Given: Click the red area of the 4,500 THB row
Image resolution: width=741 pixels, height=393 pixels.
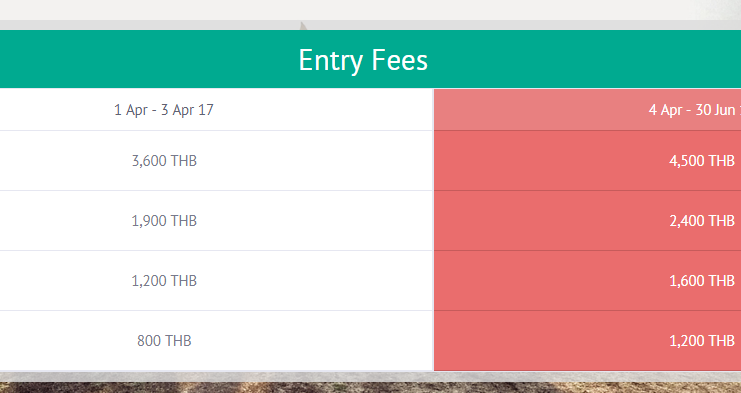Looking at the screenshot, I should pos(543,161).
